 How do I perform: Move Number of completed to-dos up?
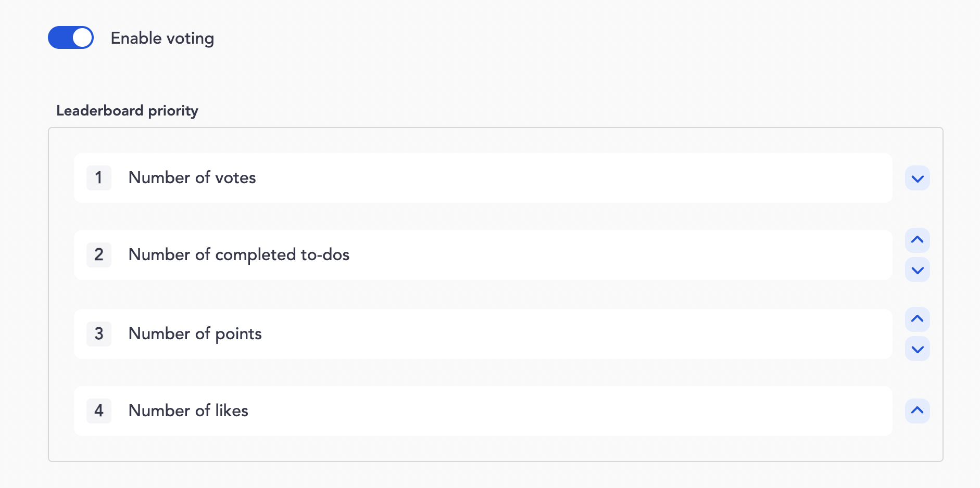(x=917, y=240)
